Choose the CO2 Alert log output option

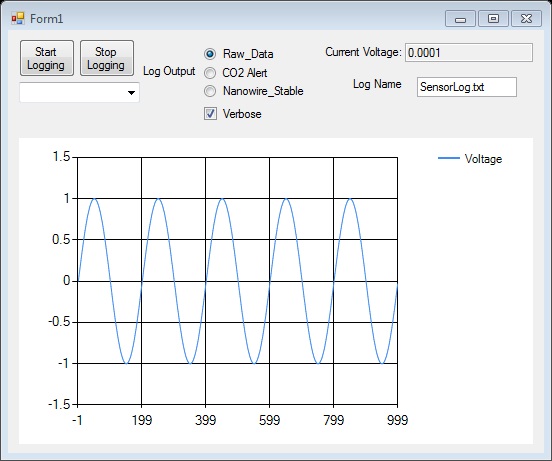210,73
